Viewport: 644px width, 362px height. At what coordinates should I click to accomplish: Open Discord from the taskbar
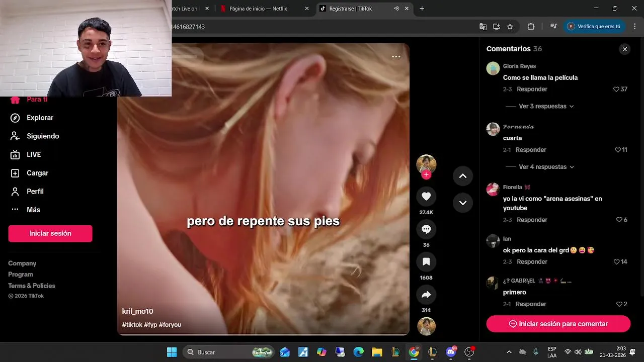click(x=451, y=352)
